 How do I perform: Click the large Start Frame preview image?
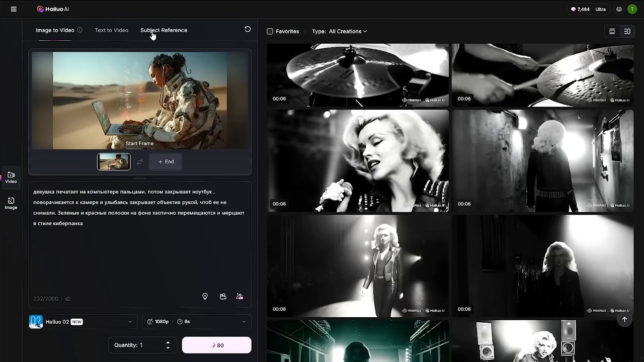140,101
